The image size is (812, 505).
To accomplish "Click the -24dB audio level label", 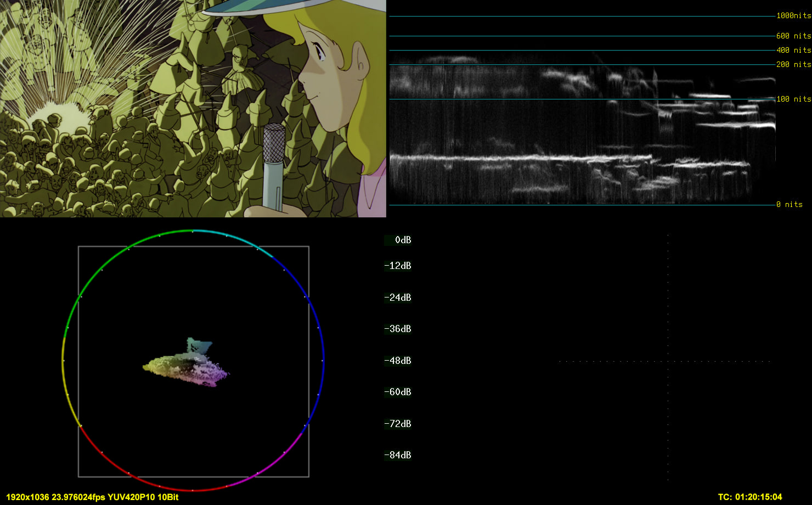I will coord(398,298).
